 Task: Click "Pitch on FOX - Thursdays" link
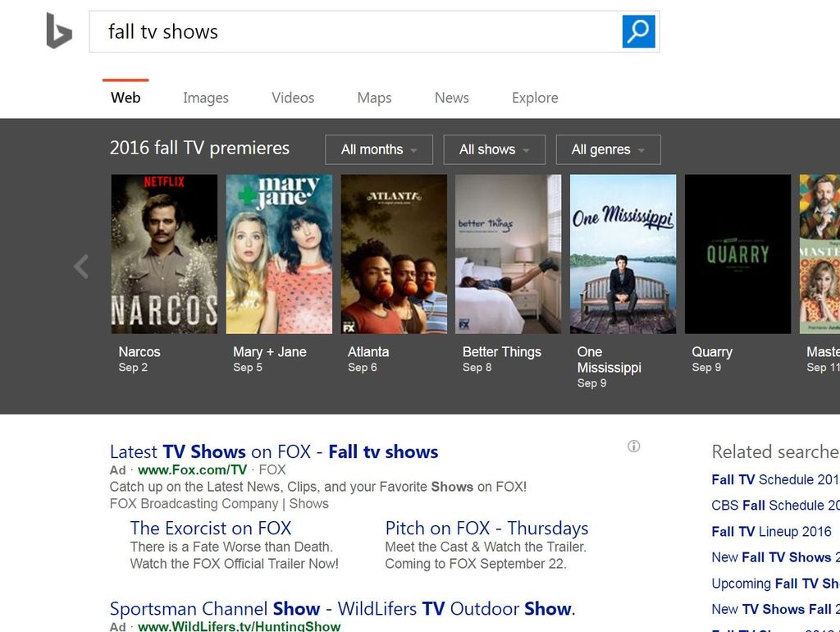(x=487, y=528)
